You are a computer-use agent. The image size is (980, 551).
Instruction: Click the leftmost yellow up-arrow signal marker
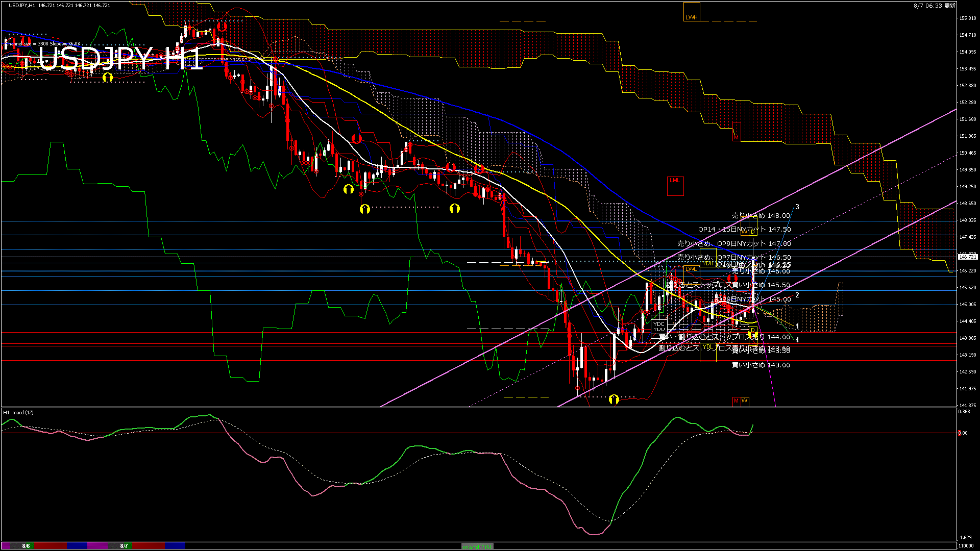click(108, 78)
